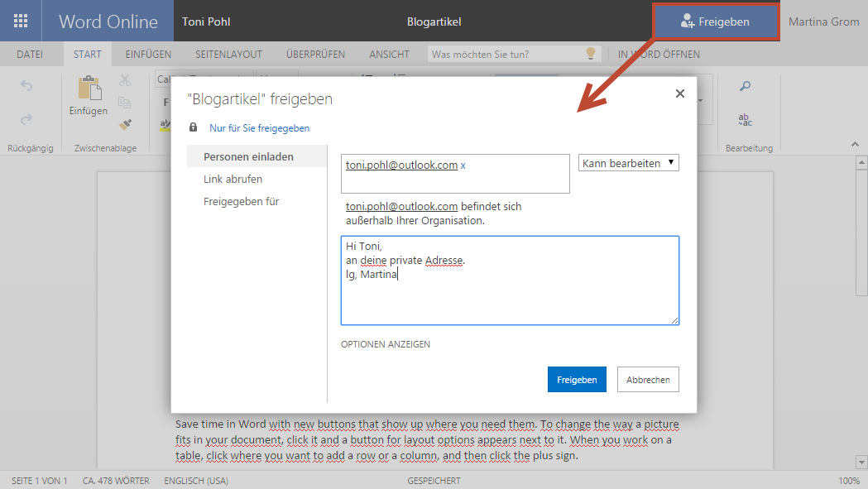Remove toni.pohl@outlook.com recipient with the x

(x=463, y=165)
